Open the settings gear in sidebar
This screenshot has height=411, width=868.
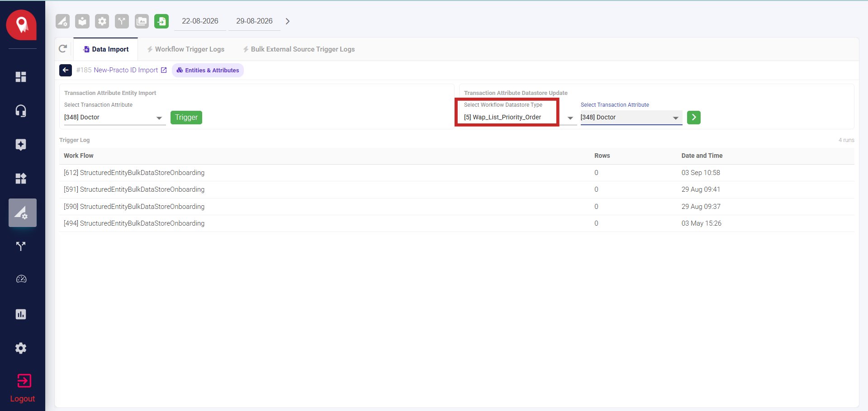(x=21, y=348)
